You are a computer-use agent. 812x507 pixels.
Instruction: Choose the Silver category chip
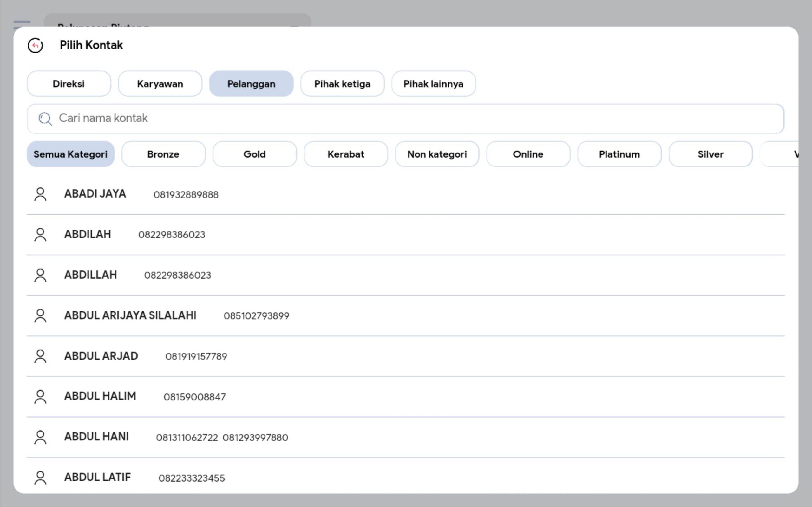tap(710, 154)
